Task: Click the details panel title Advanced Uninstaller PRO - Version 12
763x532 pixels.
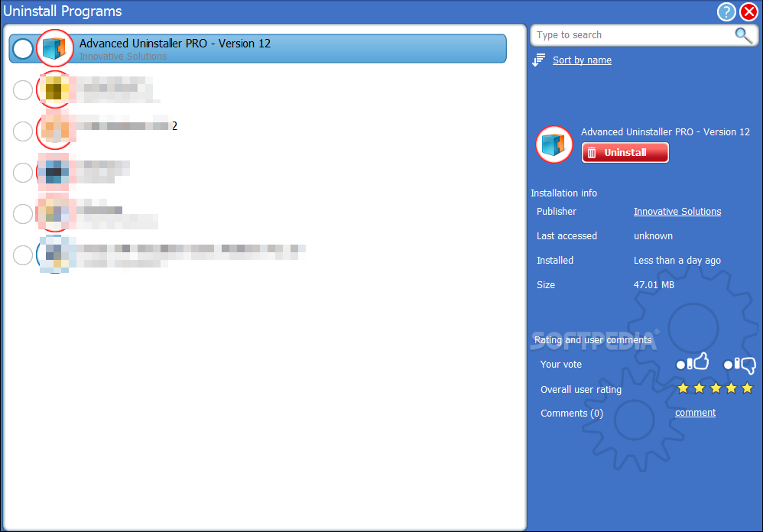Action: (665, 131)
